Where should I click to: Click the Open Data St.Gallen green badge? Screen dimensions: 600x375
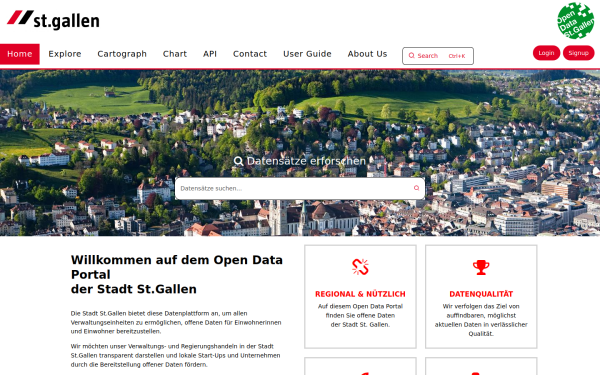coord(576,21)
